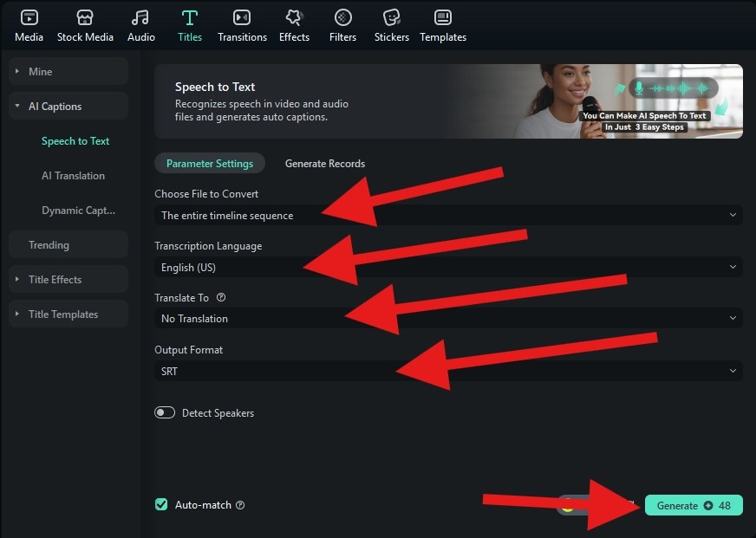Image resolution: width=756 pixels, height=538 pixels.
Task: Click the Generate button
Action: 694,505
